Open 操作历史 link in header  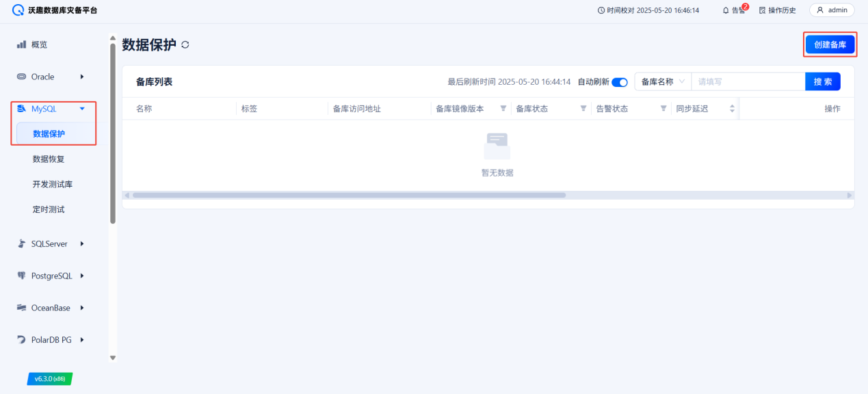(x=778, y=10)
